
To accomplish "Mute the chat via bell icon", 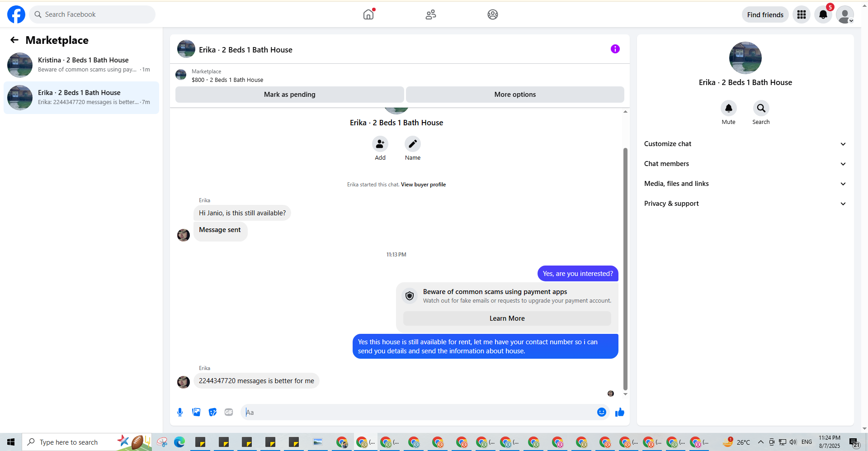I will coord(729,108).
